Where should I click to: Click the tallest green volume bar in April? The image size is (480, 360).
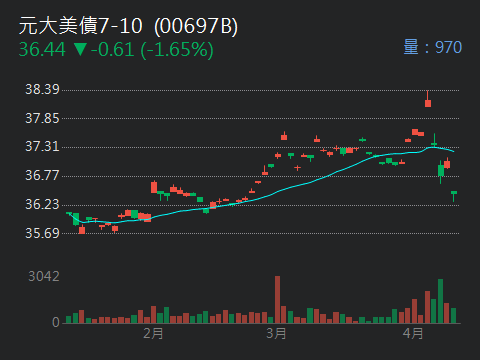tap(440, 301)
